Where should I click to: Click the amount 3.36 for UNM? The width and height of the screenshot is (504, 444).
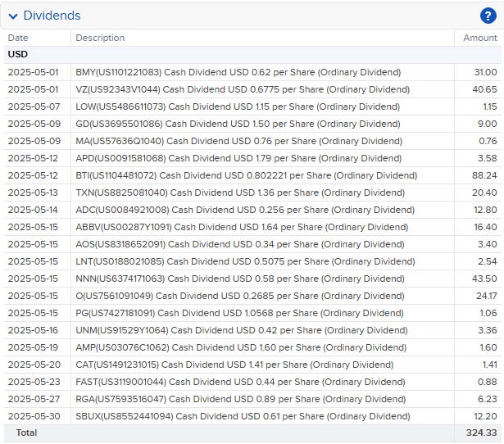pos(488,330)
